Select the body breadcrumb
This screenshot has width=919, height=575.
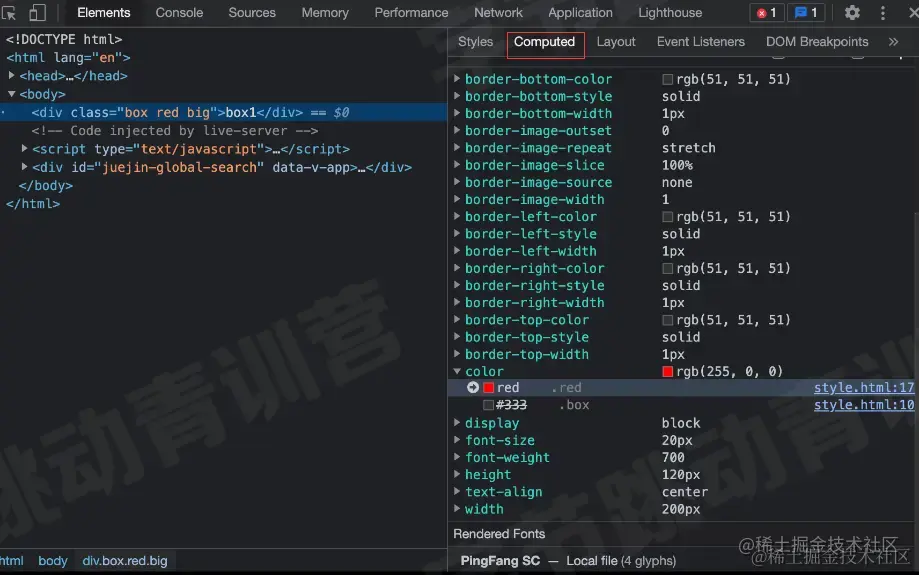tap(53, 561)
